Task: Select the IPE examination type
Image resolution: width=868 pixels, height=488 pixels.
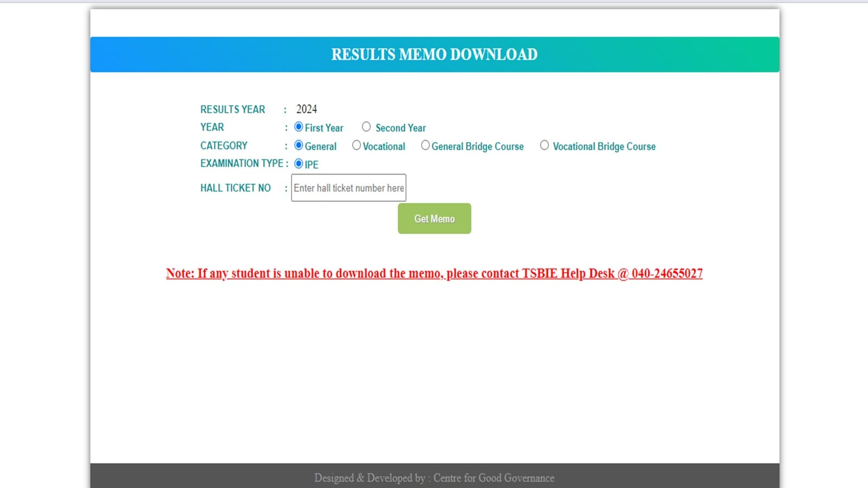Action: (298, 163)
